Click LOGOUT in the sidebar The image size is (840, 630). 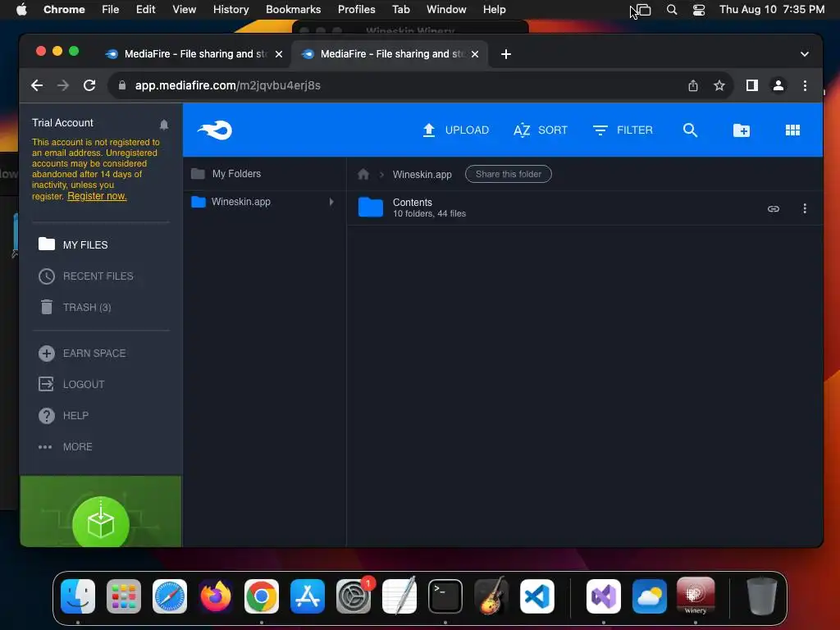point(72,384)
